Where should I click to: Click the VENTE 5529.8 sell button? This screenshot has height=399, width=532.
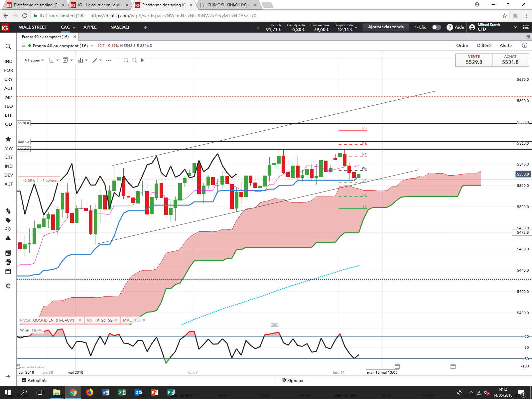474,60
